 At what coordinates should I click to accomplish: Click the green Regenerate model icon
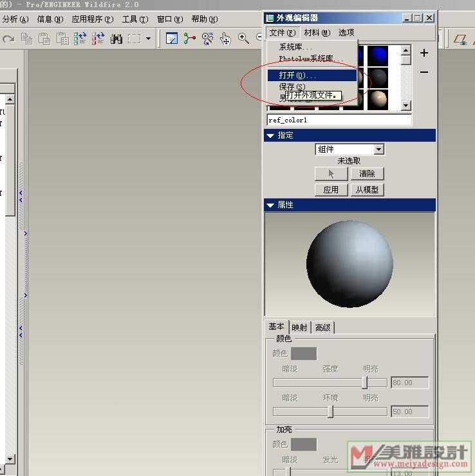tap(80, 39)
